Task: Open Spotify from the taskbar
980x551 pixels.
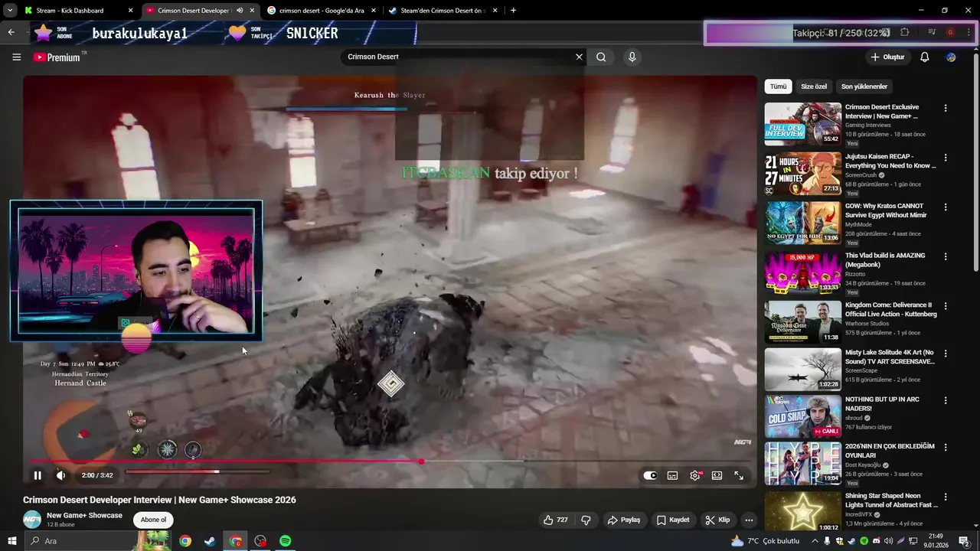Action: [x=285, y=541]
